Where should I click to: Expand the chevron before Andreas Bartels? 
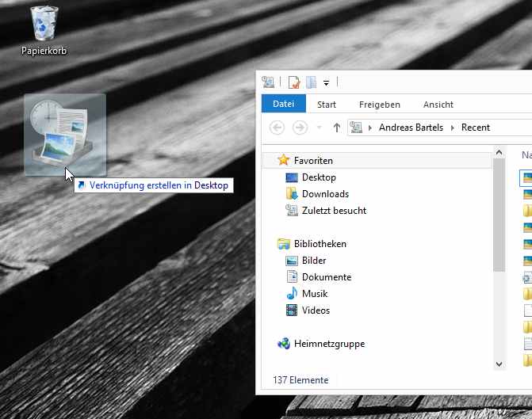pos(369,128)
